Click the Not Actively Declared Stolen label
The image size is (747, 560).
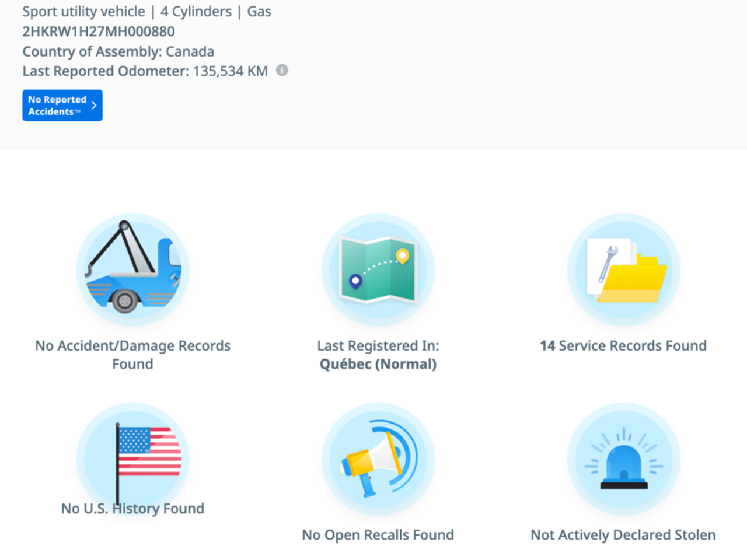pyautogui.click(x=623, y=535)
